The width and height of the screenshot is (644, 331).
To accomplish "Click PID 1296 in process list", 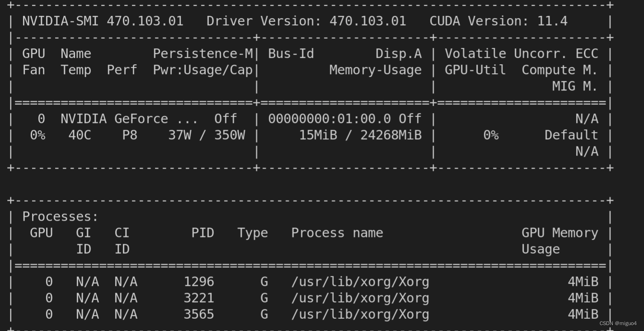I will pos(199,282).
